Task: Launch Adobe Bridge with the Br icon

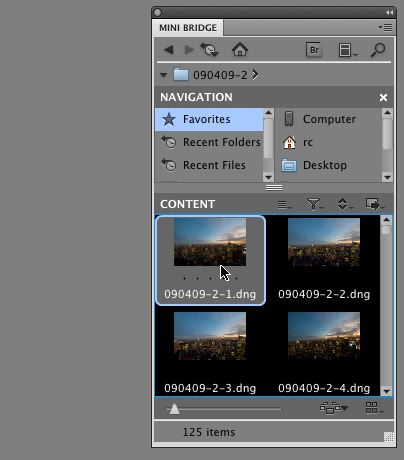Action: point(314,50)
